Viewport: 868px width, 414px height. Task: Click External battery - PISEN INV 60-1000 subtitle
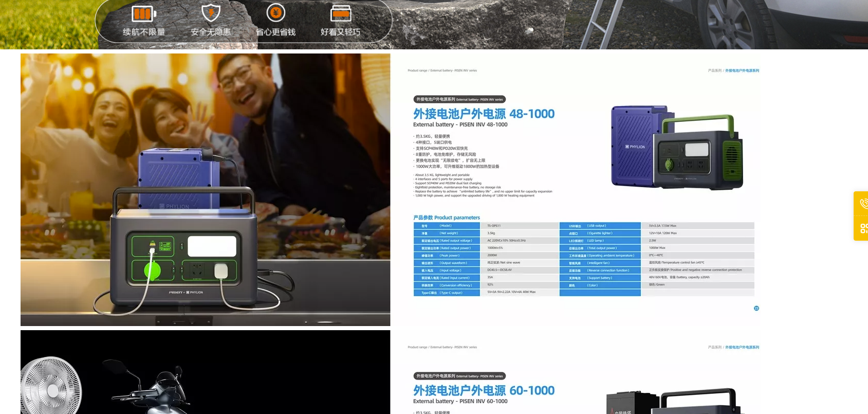[460, 401]
